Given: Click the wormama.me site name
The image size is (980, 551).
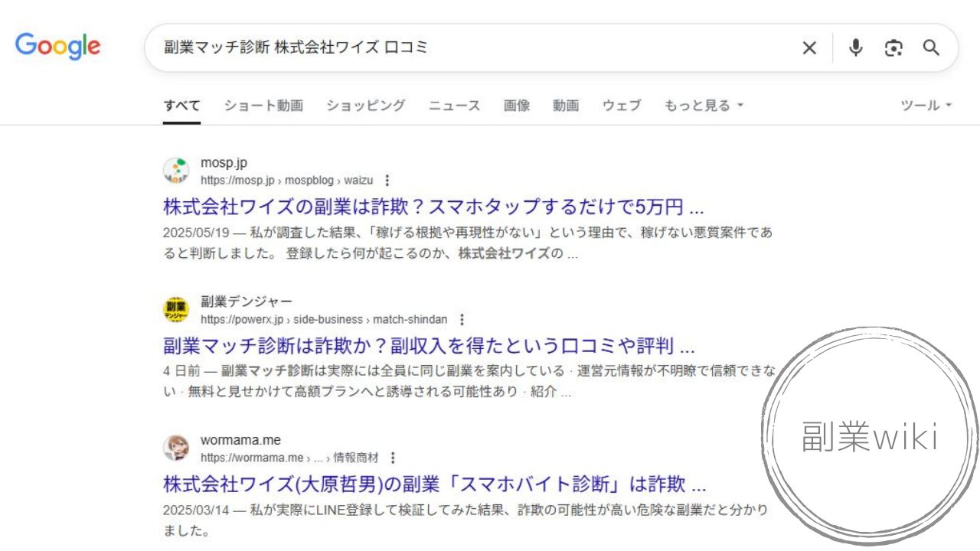Looking at the screenshot, I should pos(240,440).
